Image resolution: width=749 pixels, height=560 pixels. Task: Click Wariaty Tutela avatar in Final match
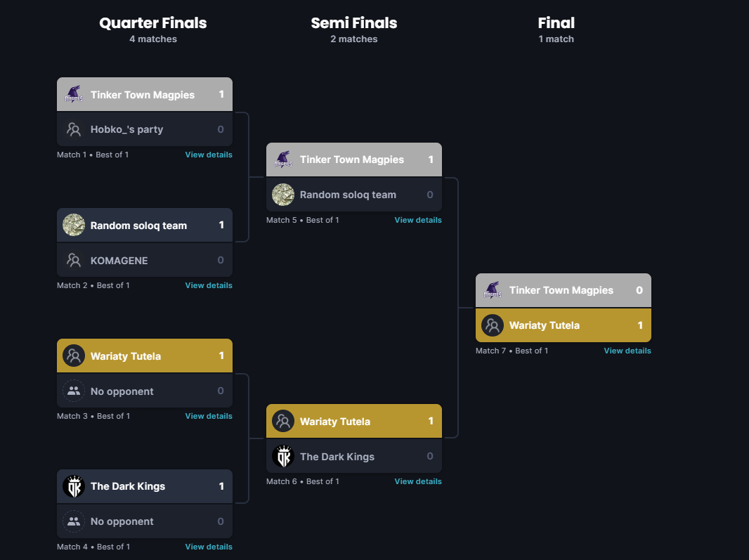[x=493, y=325]
